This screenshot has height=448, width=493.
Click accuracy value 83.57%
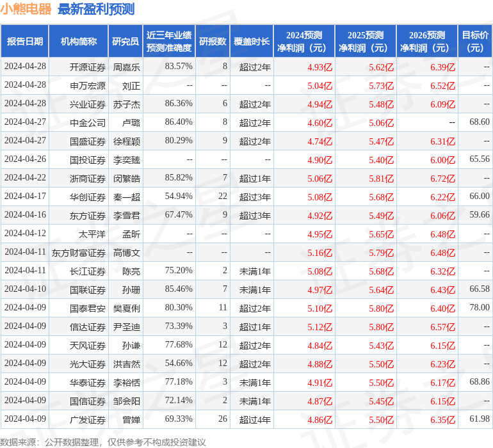(179, 67)
